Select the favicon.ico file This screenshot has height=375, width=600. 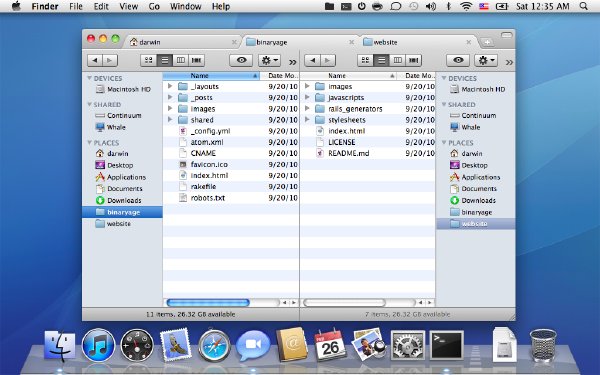coord(231,164)
